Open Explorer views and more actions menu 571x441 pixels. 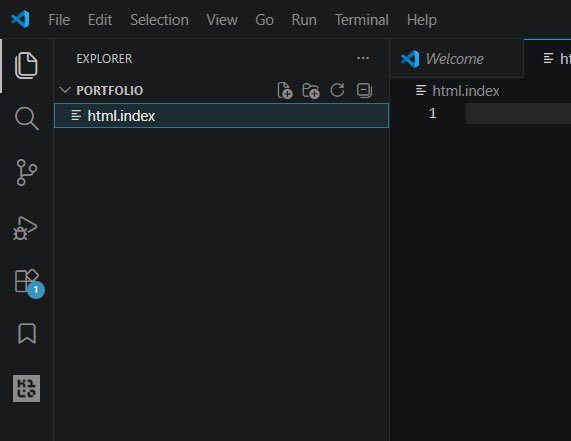(363, 58)
